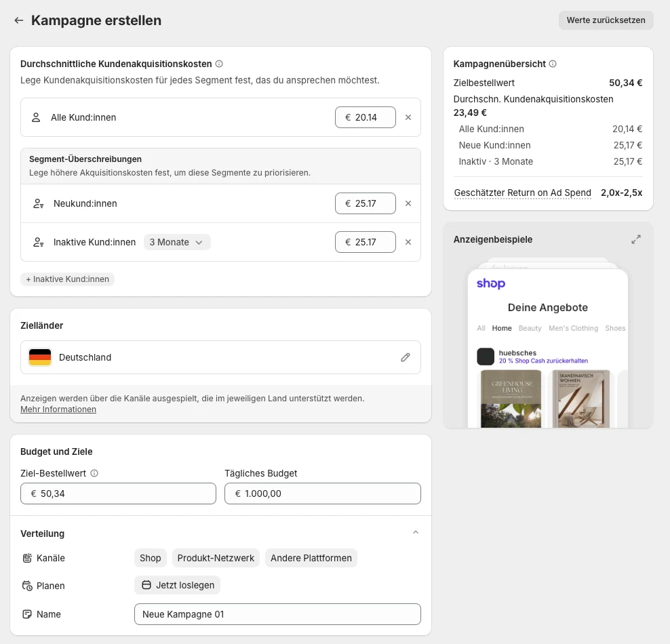
Task: Go back using the arrow beside Kampagne erstellen
Action: coord(18,20)
